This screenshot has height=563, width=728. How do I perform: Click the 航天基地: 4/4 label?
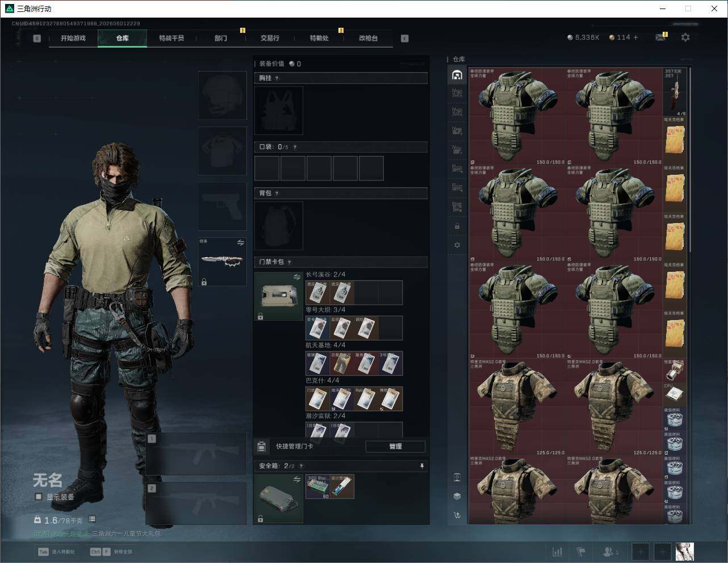tap(325, 345)
